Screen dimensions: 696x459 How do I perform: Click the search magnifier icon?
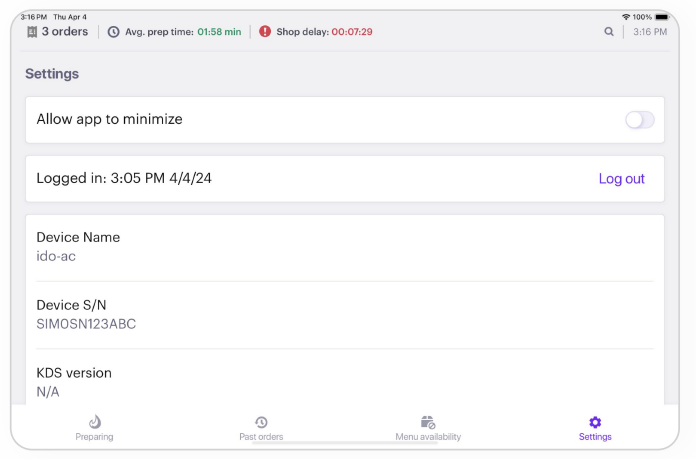(609, 32)
